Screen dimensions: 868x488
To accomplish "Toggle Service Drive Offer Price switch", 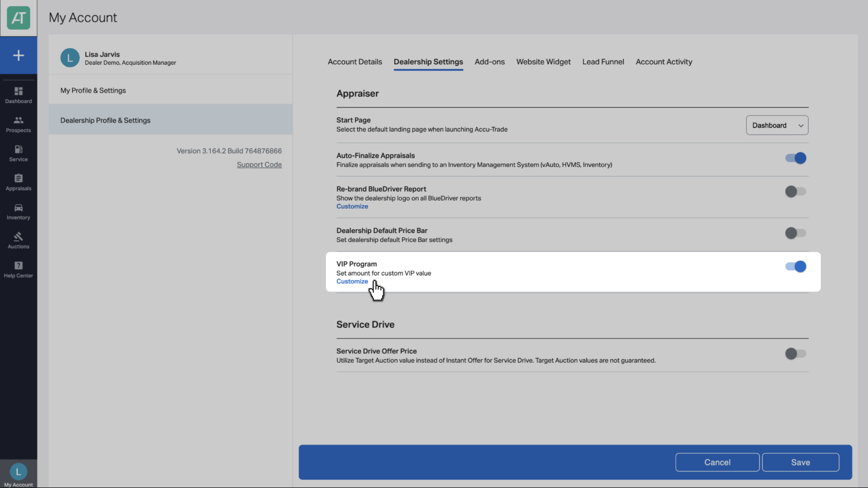I will (x=795, y=353).
